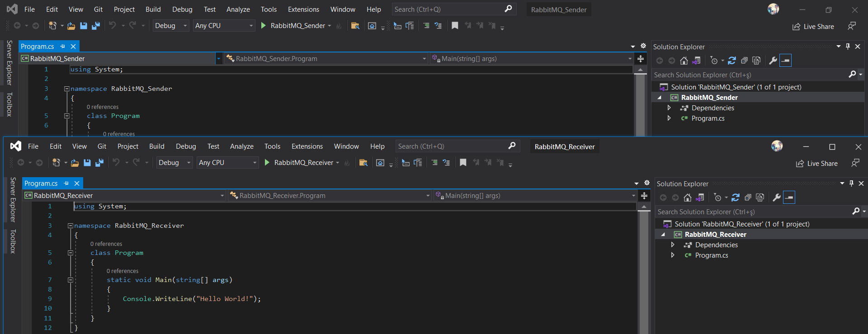The width and height of the screenshot is (868, 334).
Task: Toggle pin on Receiver's Program.cs tab
Action: point(66,183)
